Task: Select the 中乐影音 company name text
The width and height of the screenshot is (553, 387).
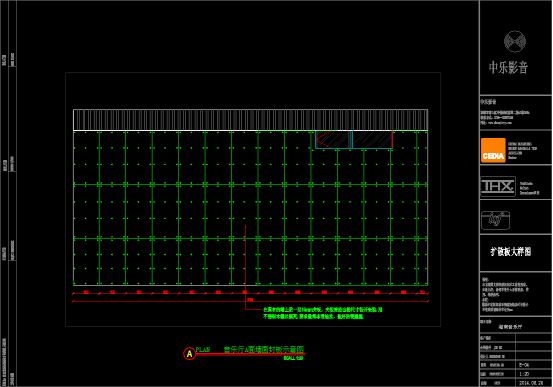Action: [x=508, y=67]
